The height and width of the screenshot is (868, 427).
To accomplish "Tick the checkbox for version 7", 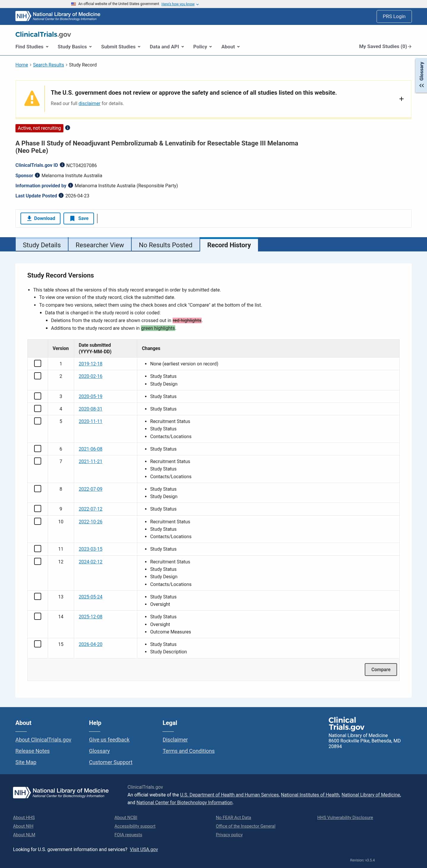I will [38, 461].
